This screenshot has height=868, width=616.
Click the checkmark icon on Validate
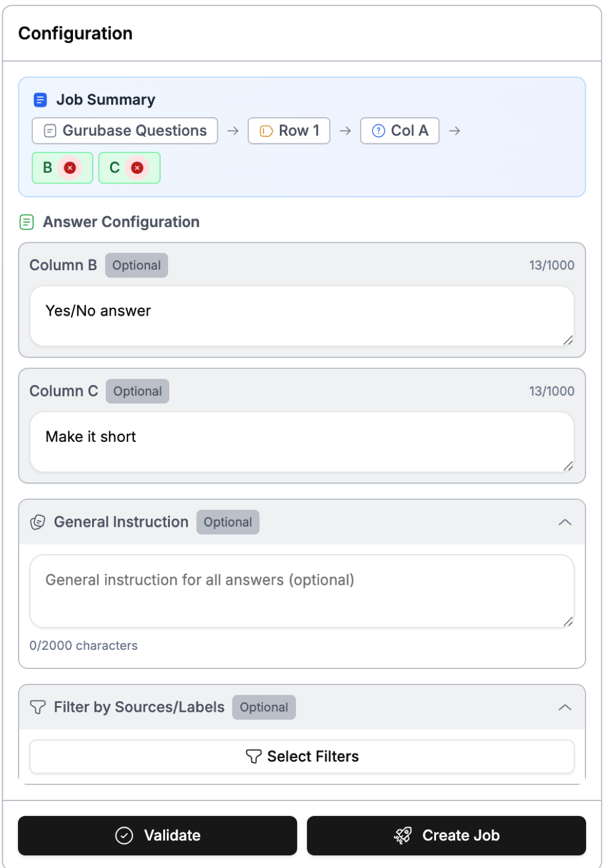[x=123, y=835]
